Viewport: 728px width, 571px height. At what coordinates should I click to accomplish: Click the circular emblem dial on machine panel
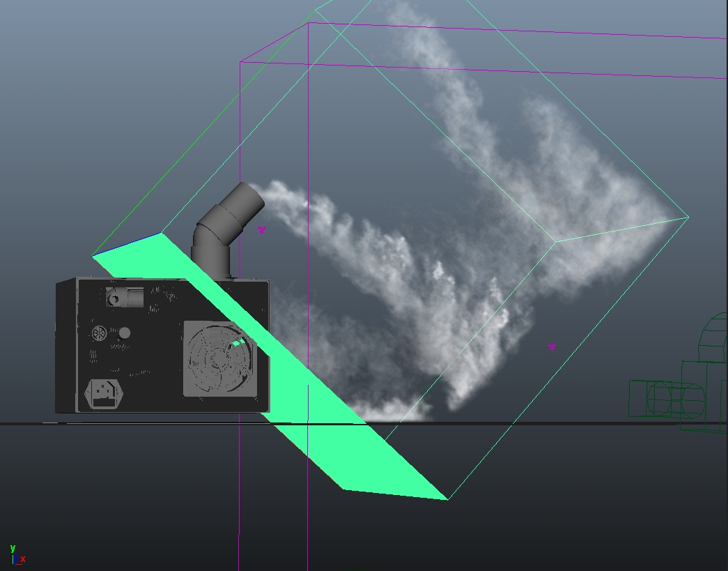(99, 333)
